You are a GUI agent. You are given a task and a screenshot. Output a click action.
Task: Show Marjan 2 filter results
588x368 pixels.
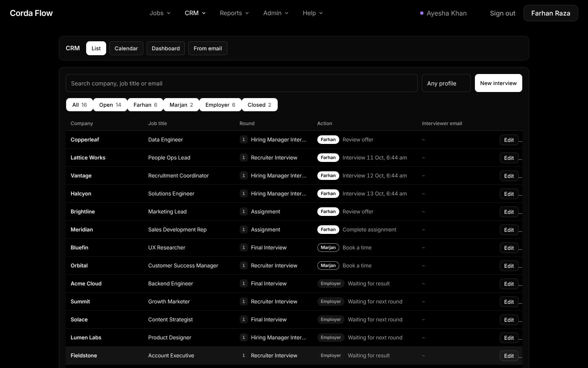pyautogui.click(x=181, y=105)
